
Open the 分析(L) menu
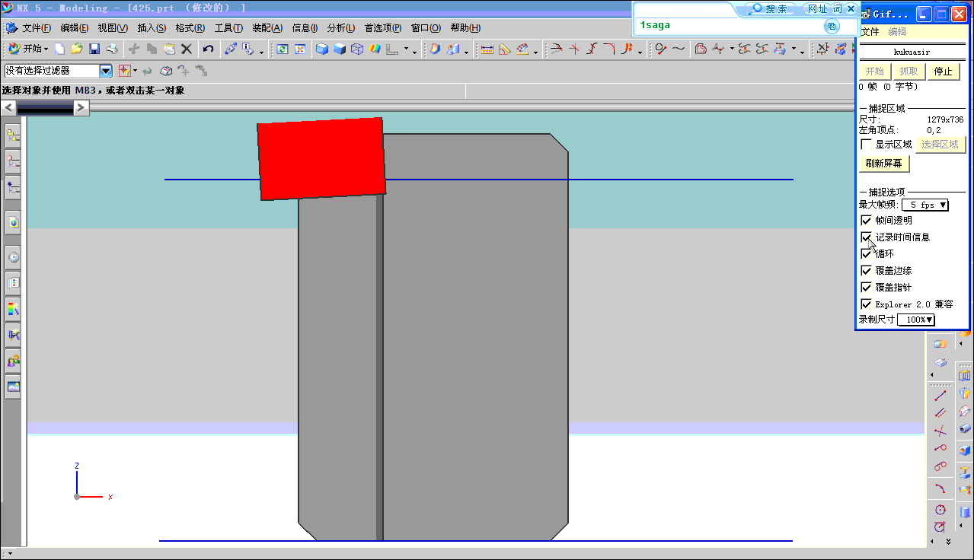click(341, 28)
